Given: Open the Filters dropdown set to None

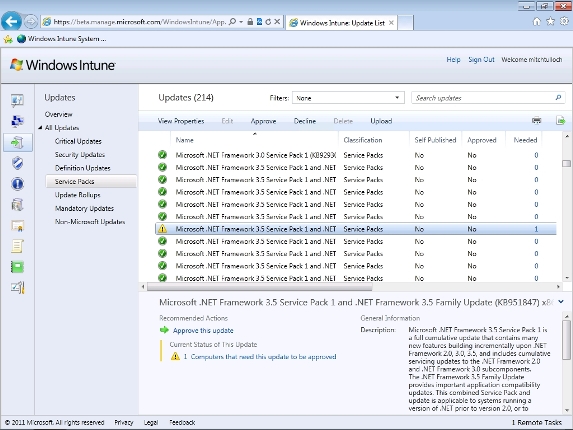Looking at the screenshot, I should [x=348, y=98].
